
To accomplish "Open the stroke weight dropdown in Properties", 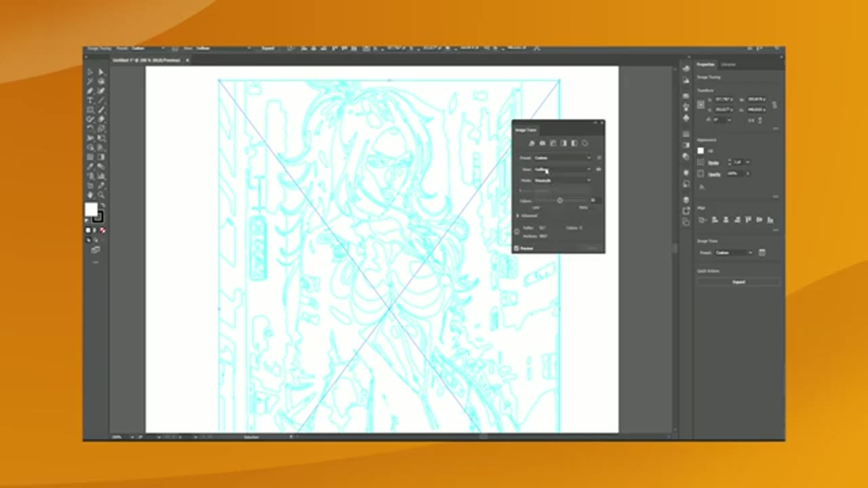I will click(747, 162).
